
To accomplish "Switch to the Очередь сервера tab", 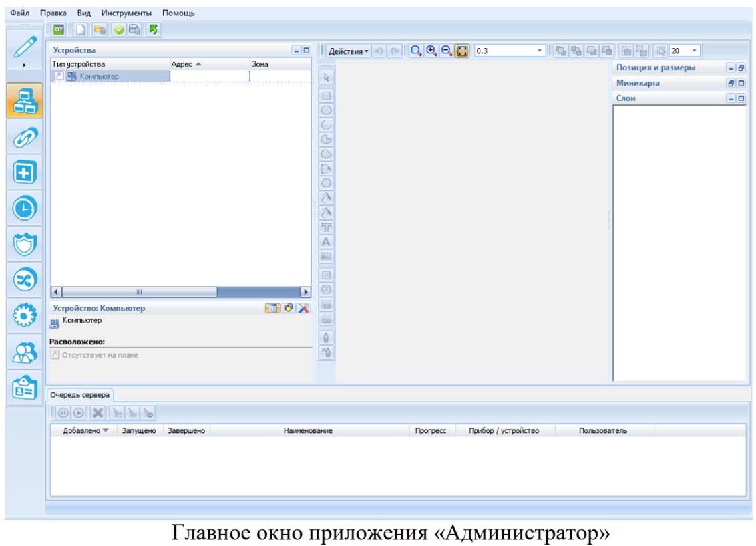I will pyautogui.click(x=80, y=395).
